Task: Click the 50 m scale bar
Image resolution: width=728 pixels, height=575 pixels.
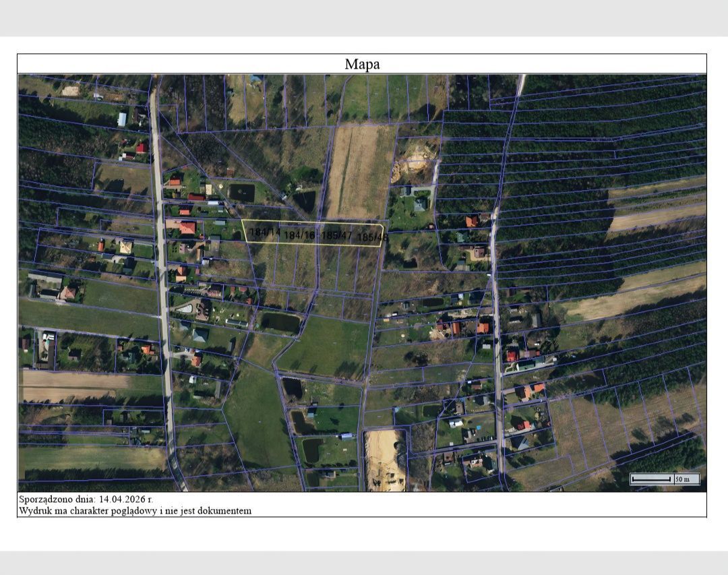Action: (x=665, y=479)
